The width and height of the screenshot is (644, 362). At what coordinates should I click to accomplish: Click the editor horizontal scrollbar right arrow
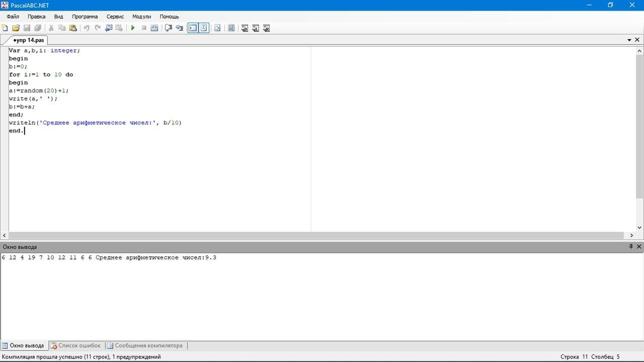point(632,235)
